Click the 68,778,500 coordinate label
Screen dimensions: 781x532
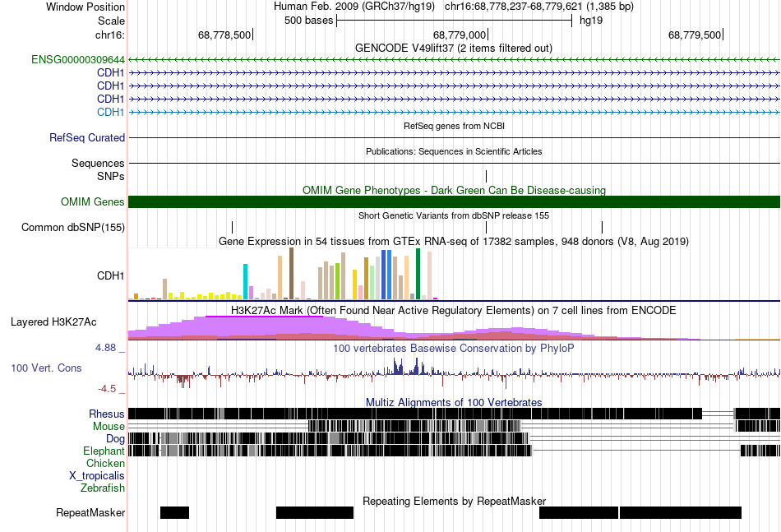pyautogui.click(x=224, y=35)
